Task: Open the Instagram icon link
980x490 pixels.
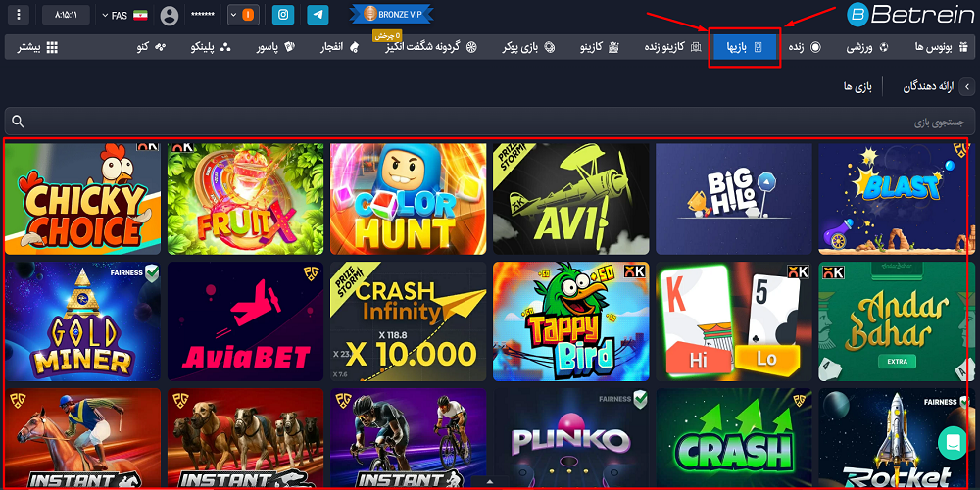Action: (x=282, y=15)
